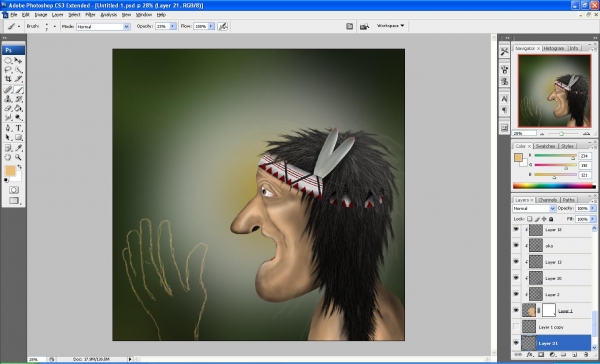
Task: Switch to the Swatches tab
Action: (x=545, y=146)
